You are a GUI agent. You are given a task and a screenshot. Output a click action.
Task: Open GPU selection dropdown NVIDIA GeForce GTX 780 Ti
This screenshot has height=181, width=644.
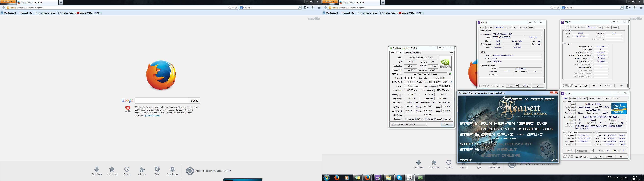409,125
